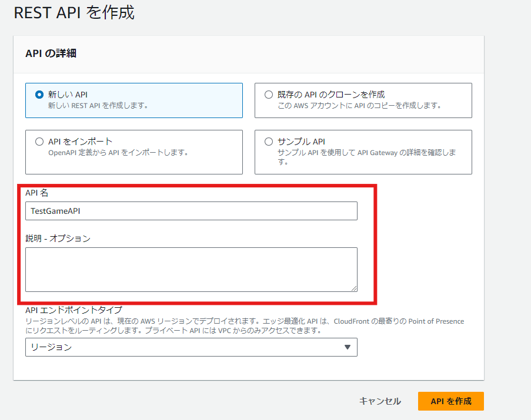Choose the API をインポート radio option
This screenshot has width=531, height=420.
point(39,142)
